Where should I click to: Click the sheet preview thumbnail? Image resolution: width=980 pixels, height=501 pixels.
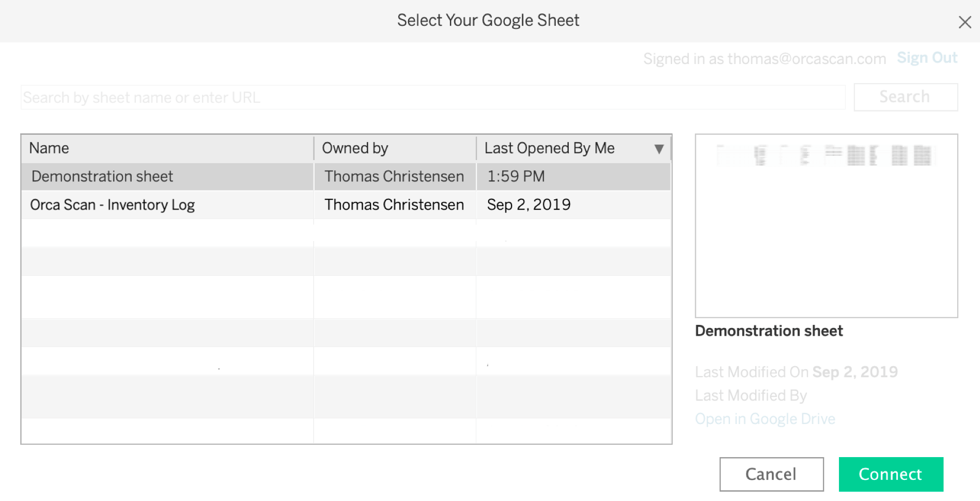coord(826,226)
